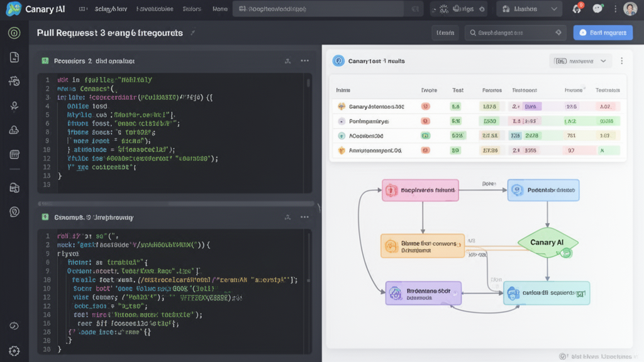The height and width of the screenshot is (362, 644).
Task: Open the results filter dropdown on the test panel
Action: pos(580,60)
